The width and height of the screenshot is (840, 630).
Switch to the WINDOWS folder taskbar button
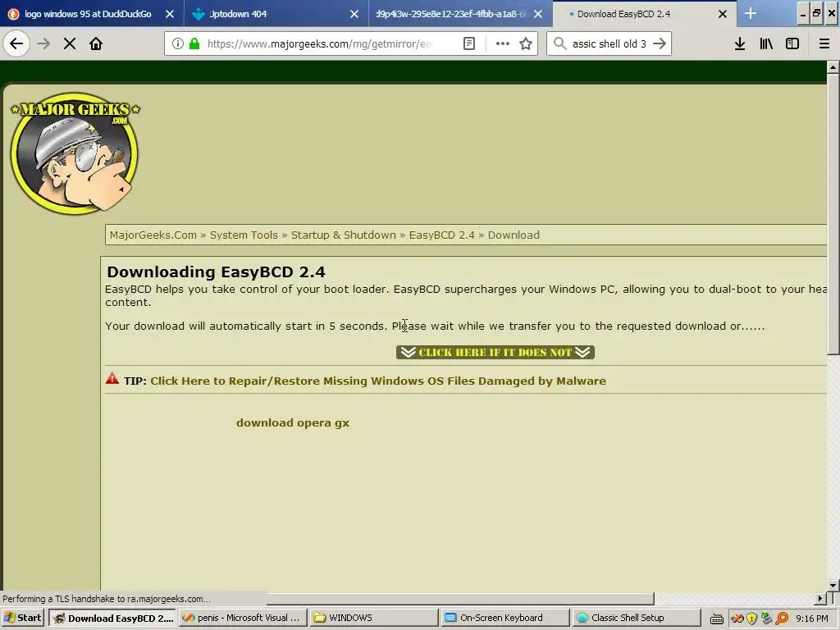coord(374,618)
